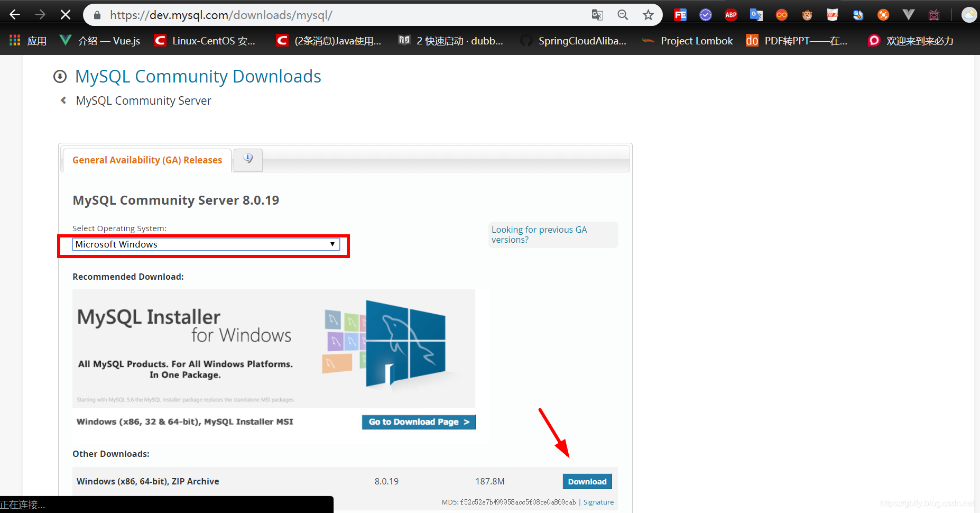This screenshot has width=980, height=513.
Task: Stop page loading with the X icon
Action: [x=66, y=15]
